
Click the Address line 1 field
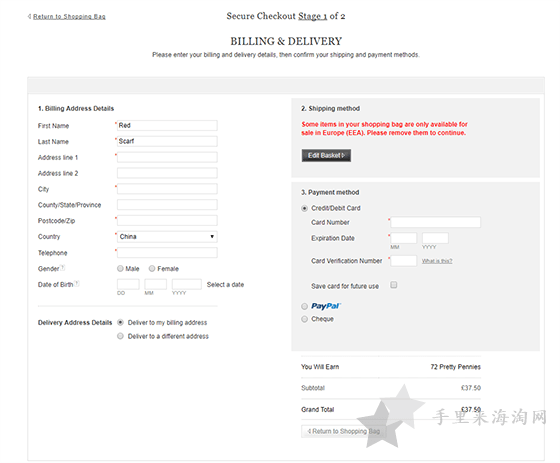point(167,157)
